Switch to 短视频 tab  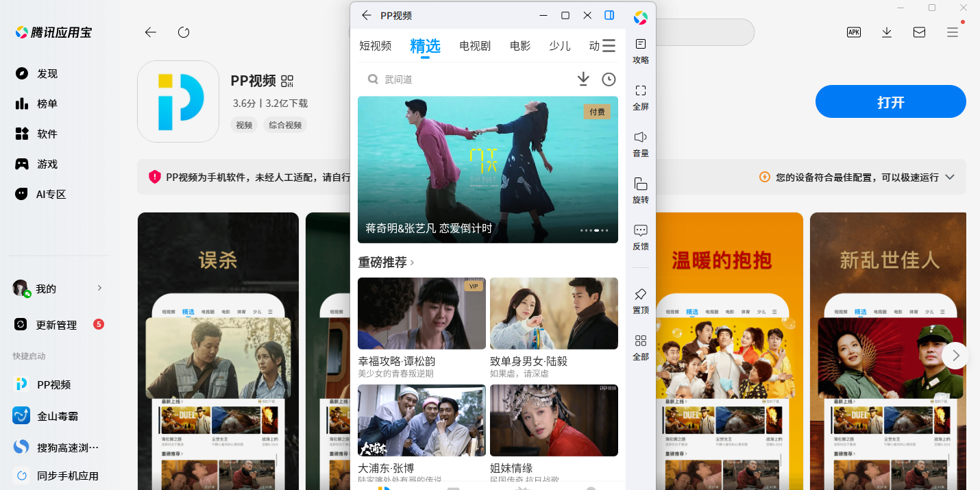[x=376, y=46]
